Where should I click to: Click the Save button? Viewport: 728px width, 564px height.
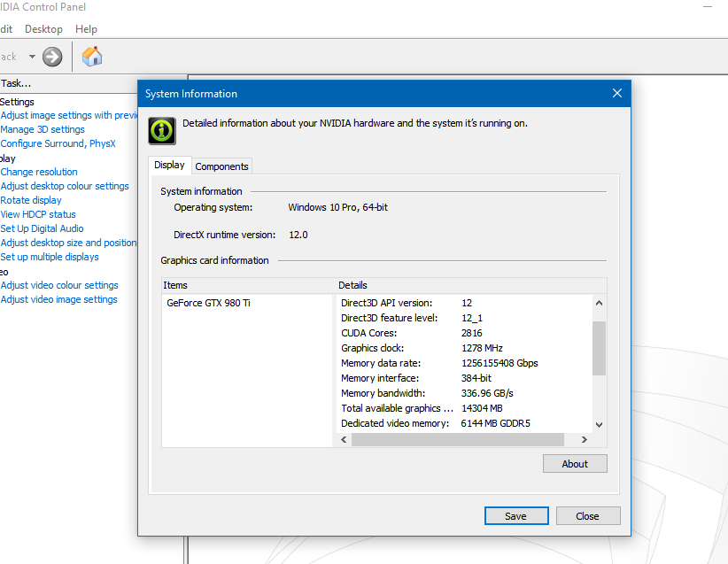coord(515,515)
